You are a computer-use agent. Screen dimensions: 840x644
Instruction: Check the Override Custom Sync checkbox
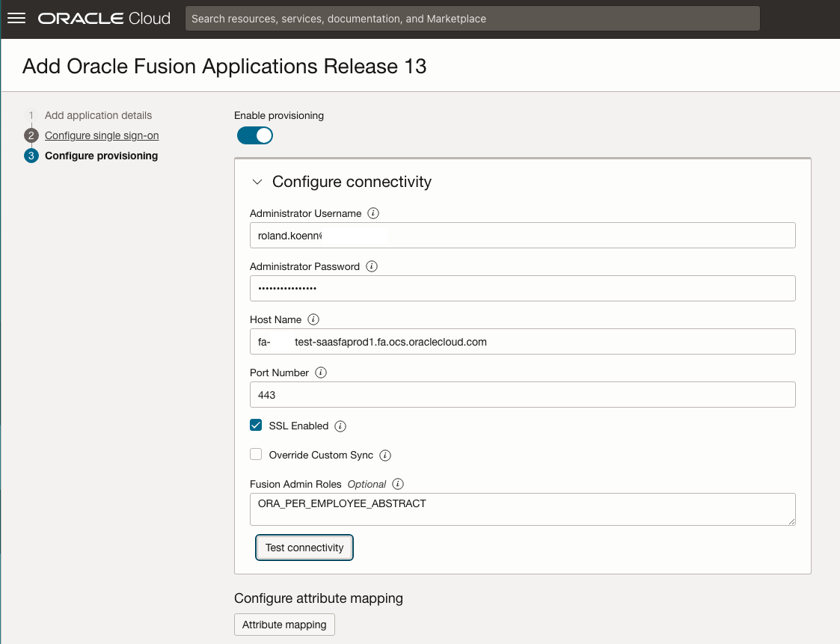tap(256, 455)
